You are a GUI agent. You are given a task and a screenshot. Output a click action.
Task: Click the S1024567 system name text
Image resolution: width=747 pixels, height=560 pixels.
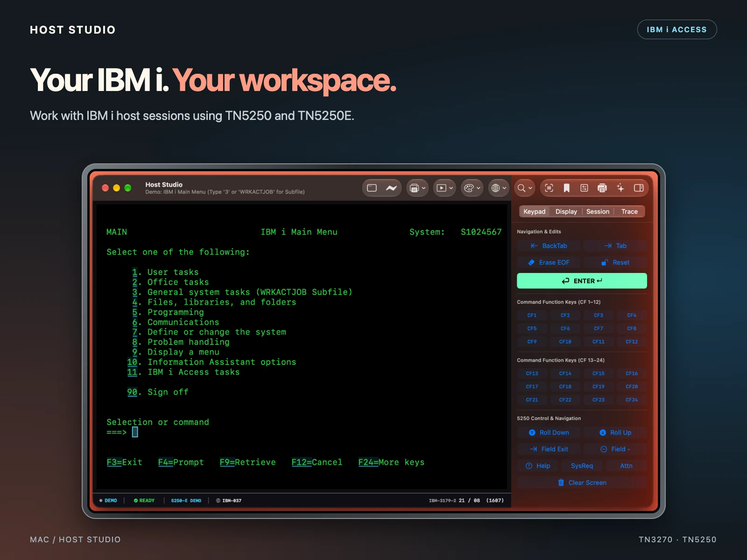coord(481,232)
